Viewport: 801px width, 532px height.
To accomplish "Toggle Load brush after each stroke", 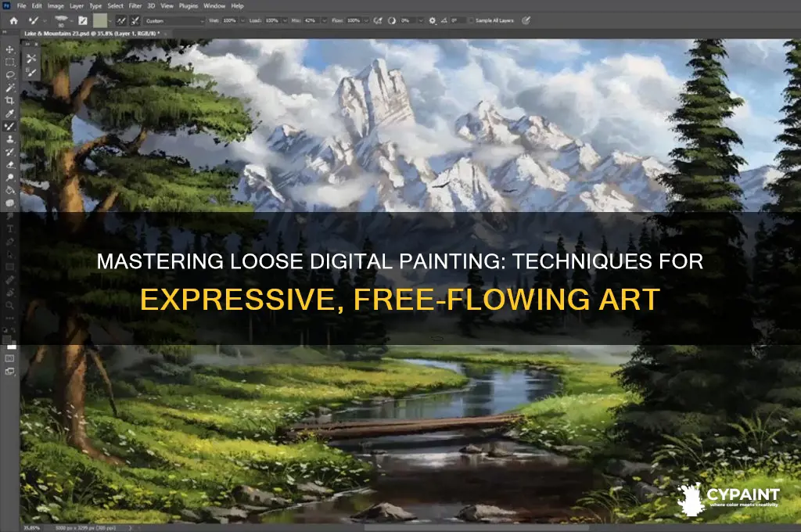I will click(x=121, y=21).
